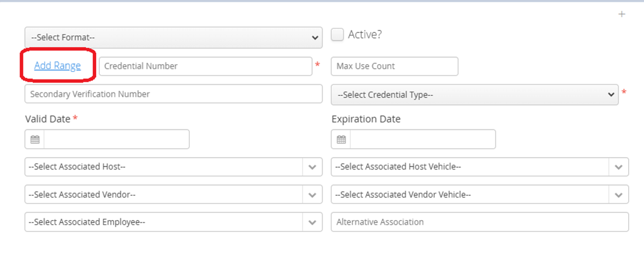
Task: Check the Active? checkbox
Action: coord(338,35)
